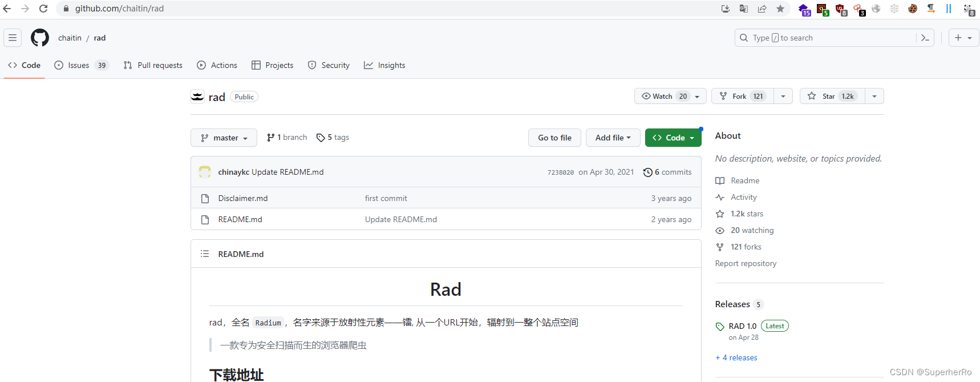The height and width of the screenshot is (382, 980).
Task: Star the rad repository
Action: click(832, 96)
